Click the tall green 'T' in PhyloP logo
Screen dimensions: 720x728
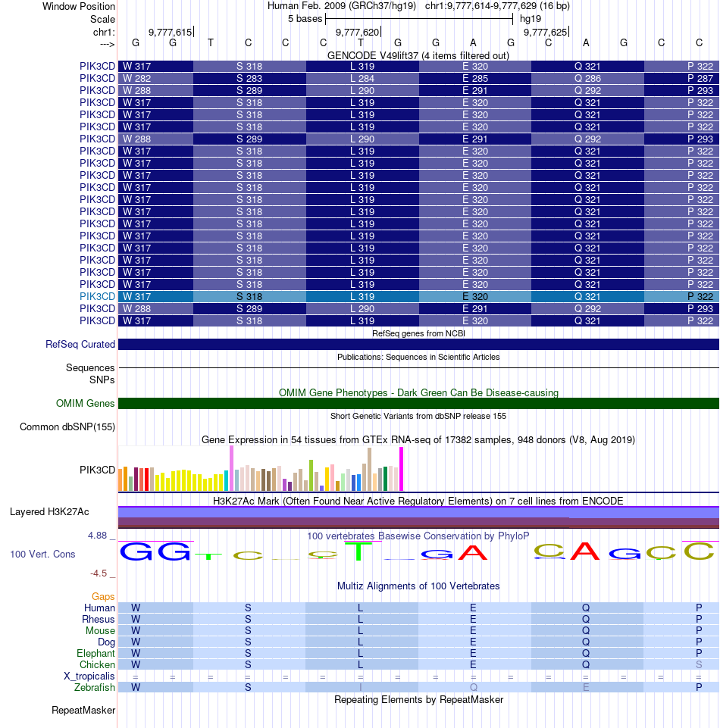358,551
